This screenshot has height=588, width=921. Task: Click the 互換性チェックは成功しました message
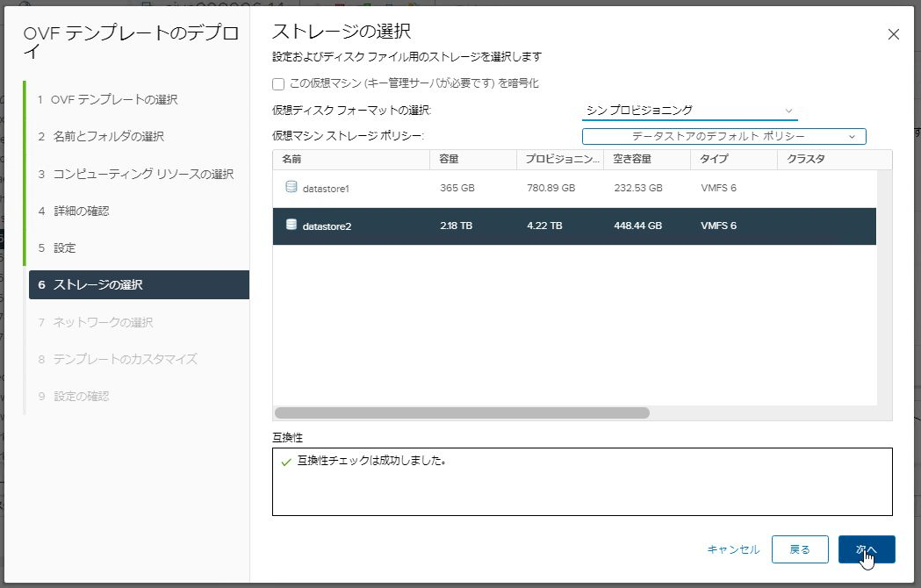pos(371,461)
